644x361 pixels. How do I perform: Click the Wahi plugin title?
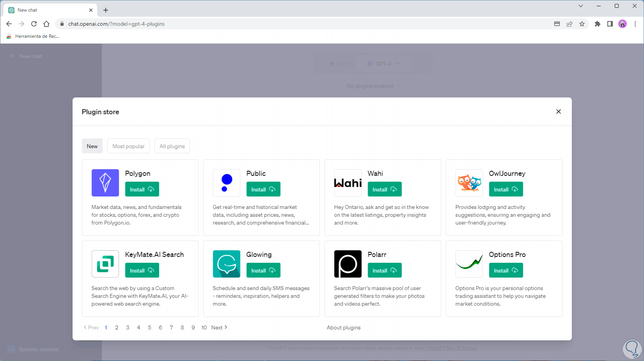coord(375,173)
